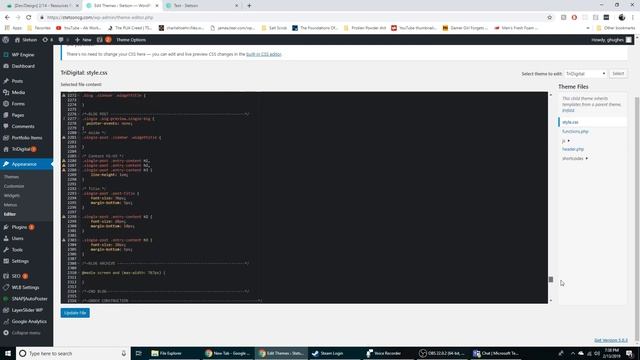
Task: Open the Themes submenu
Action: click(11, 177)
